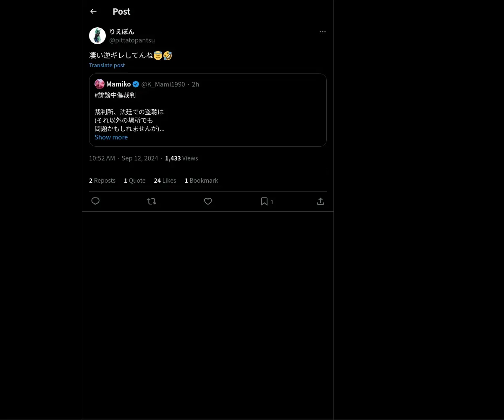View the 1 Quote list
Viewport: 504px width, 420px height.
[134, 180]
